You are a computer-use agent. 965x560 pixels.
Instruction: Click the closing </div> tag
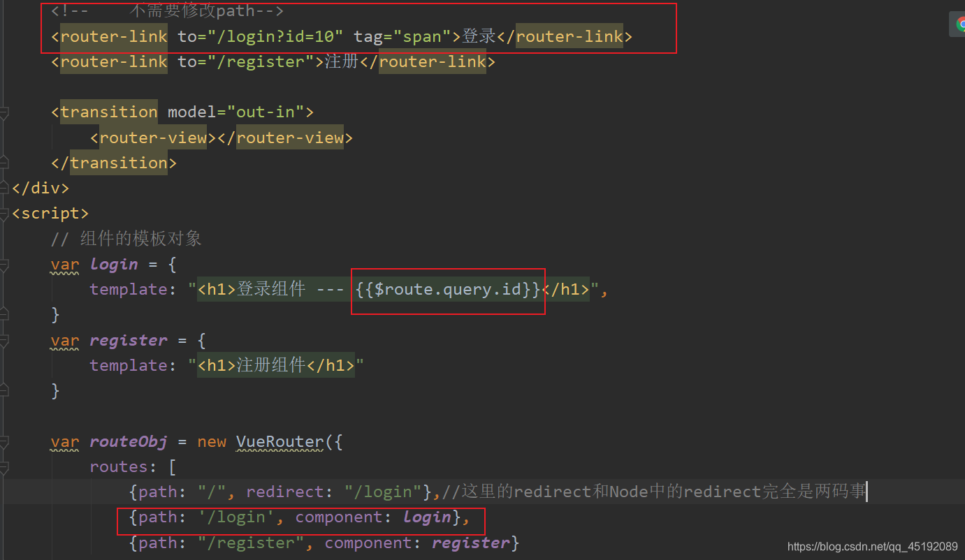(x=41, y=188)
